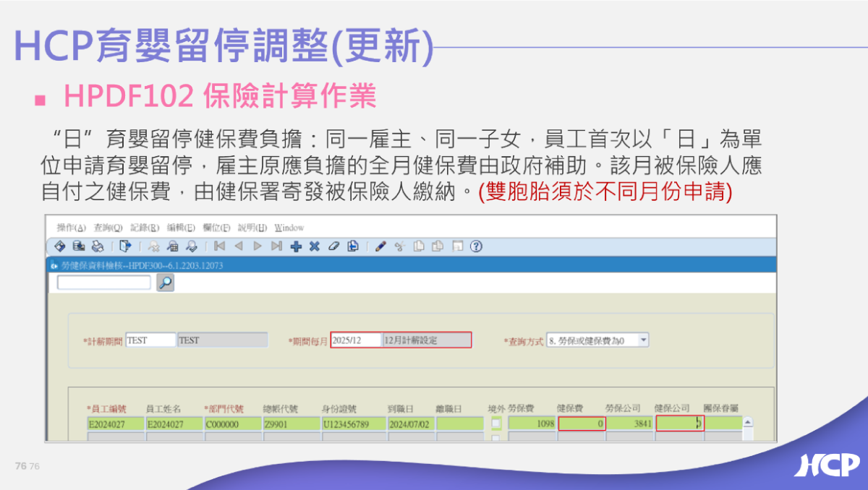868x490 pixels.
Task: Click the red-outlined 健保公司 cell
Action: (680, 424)
